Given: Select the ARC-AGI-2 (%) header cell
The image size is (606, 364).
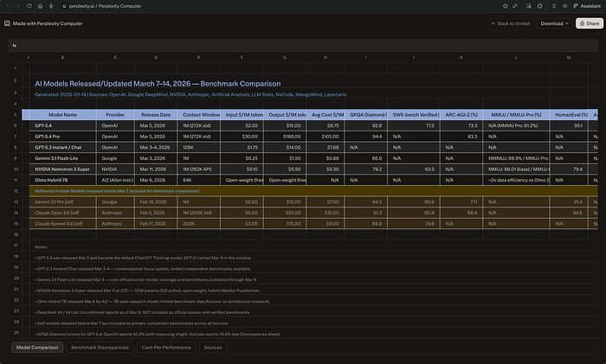Looking at the screenshot, I should pyautogui.click(x=461, y=115).
